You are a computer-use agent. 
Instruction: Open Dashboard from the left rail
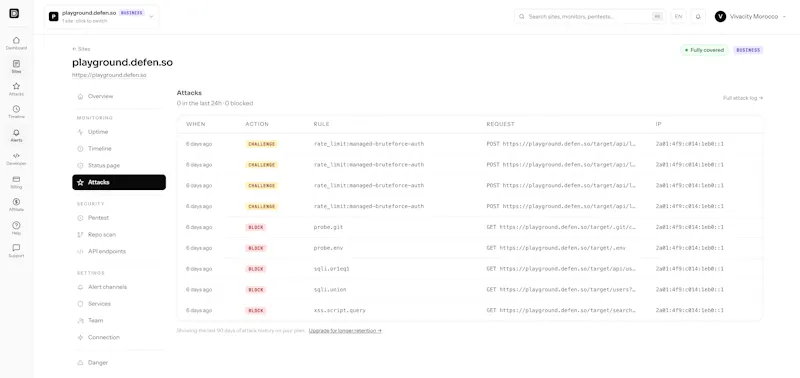[x=16, y=43]
